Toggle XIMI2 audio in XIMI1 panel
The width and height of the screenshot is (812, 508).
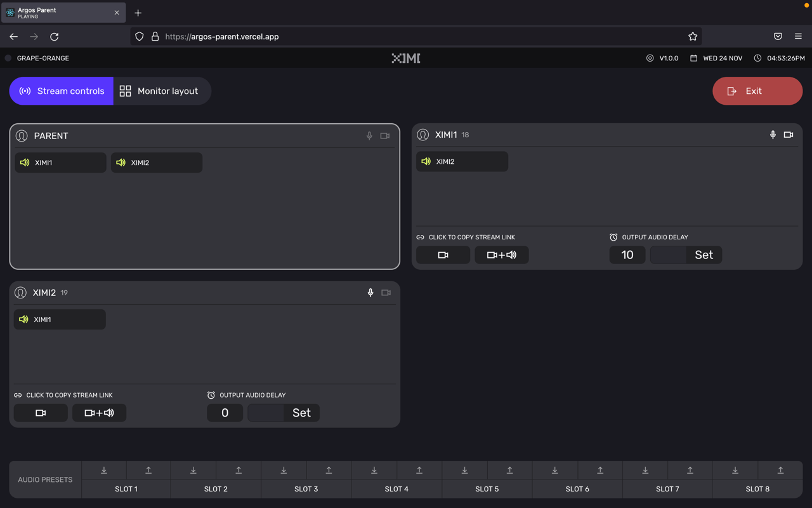[x=462, y=161]
